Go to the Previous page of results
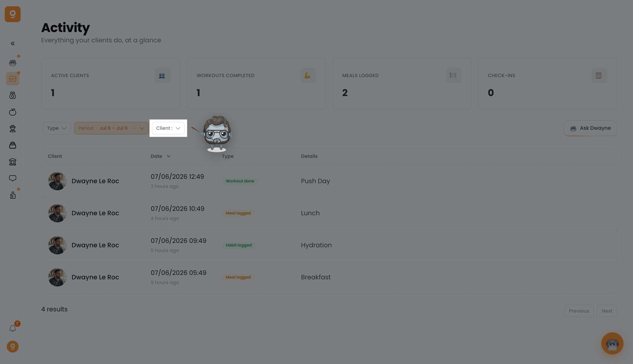Screen dimensions: 633x364 (x=579, y=311)
